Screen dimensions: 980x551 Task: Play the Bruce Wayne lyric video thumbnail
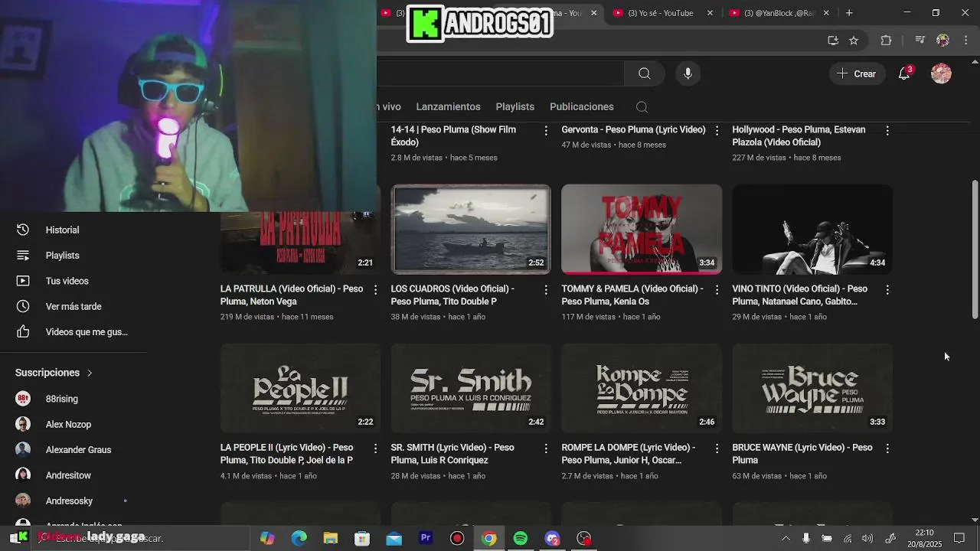tap(812, 388)
